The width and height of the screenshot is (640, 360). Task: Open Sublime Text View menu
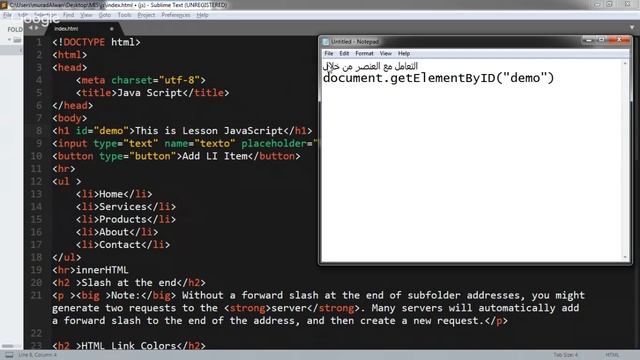(x=86, y=15)
